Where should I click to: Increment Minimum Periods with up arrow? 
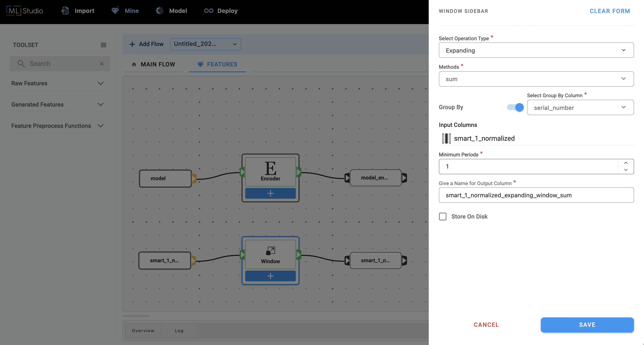point(626,163)
